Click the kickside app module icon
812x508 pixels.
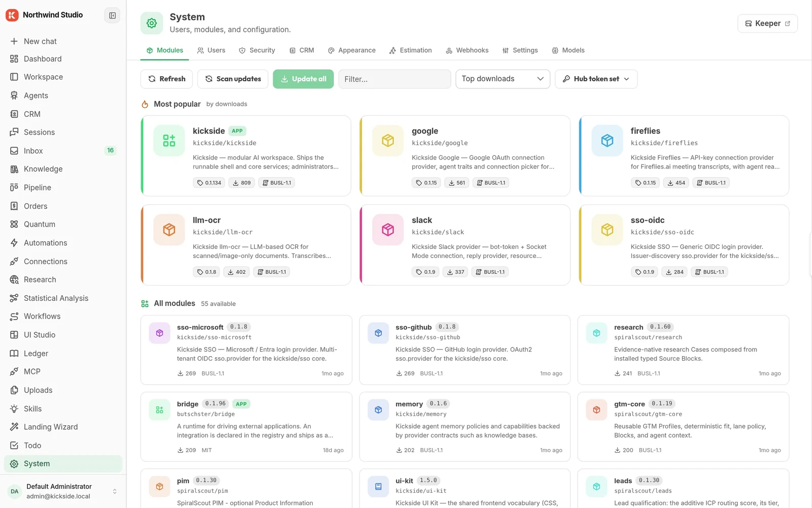click(x=169, y=141)
